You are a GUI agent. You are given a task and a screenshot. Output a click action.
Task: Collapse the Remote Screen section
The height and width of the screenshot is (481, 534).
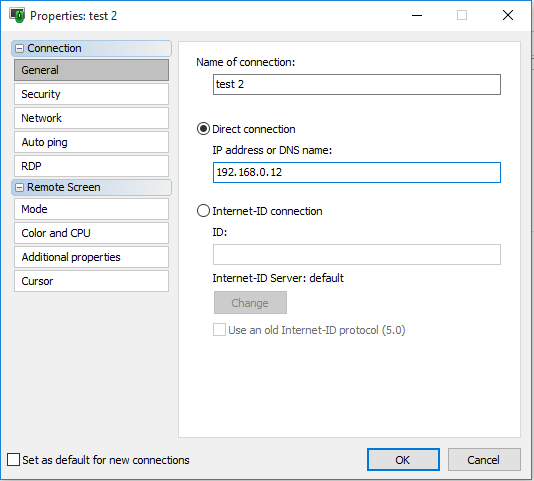(x=20, y=187)
